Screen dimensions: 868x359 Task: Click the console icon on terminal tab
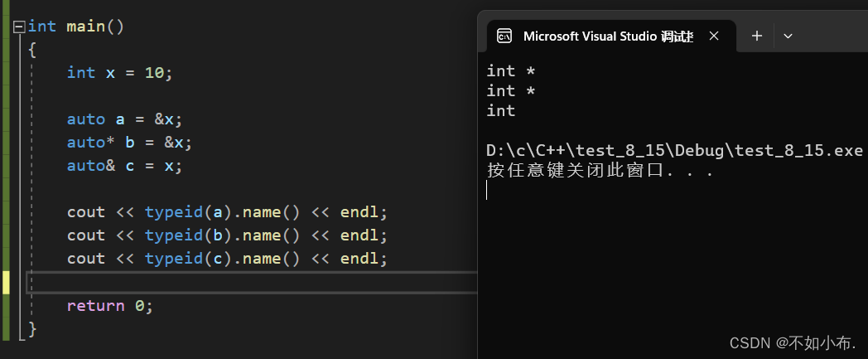[504, 36]
